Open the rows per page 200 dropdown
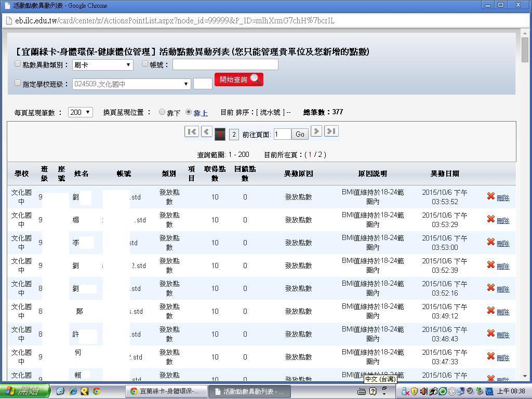The width and height of the screenshot is (532, 399). click(80, 112)
